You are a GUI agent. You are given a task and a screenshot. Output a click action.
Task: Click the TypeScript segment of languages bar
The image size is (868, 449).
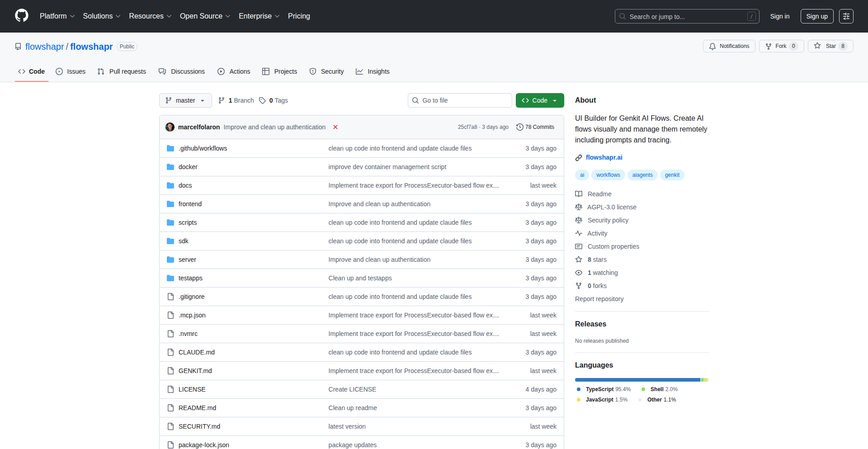(637, 380)
